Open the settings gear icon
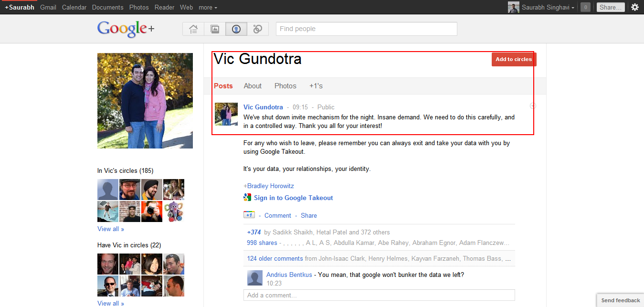644x307 pixels. click(634, 7)
